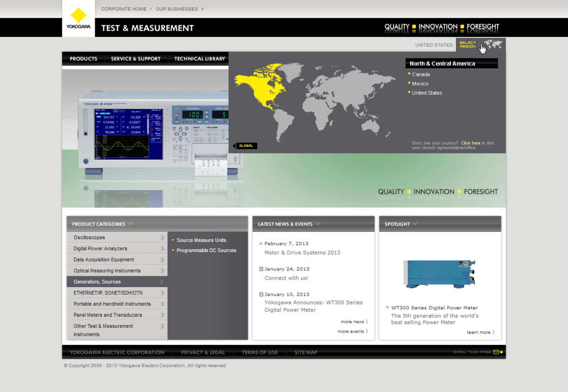Click the Email This Page text
The width and height of the screenshot is (568, 392).
pyautogui.click(x=472, y=352)
